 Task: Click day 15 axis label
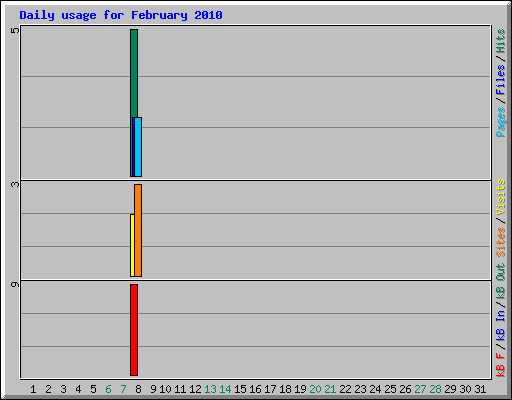[x=240, y=389]
